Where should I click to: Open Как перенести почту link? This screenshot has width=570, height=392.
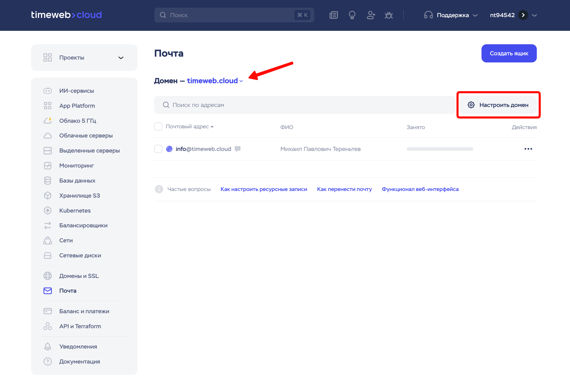tap(344, 189)
